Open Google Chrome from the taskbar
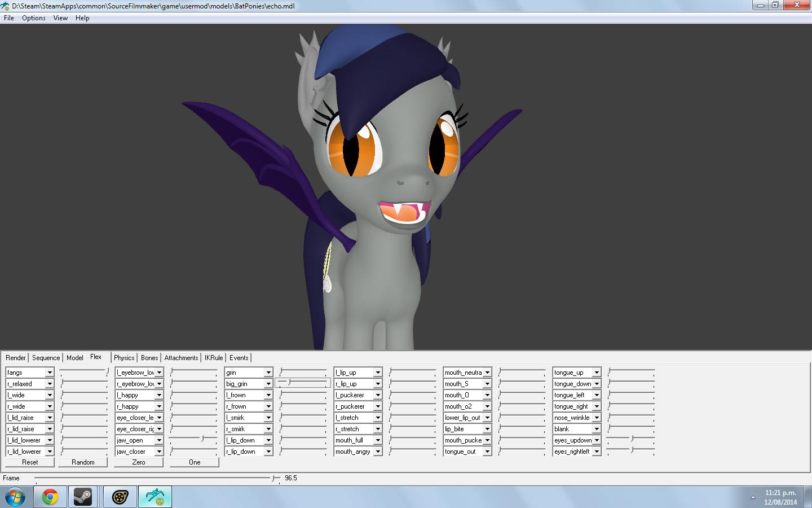This screenshot has height=508, width=812. (50, 497)
